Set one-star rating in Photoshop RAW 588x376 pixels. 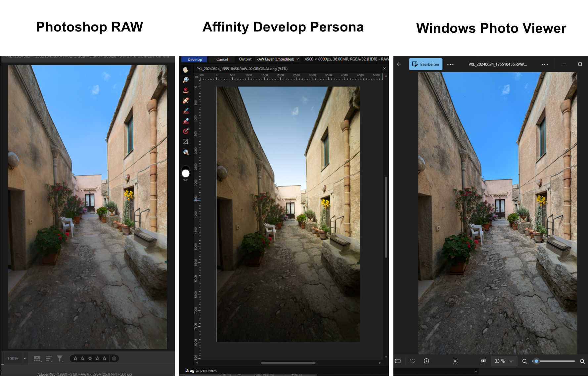[75, 358]
